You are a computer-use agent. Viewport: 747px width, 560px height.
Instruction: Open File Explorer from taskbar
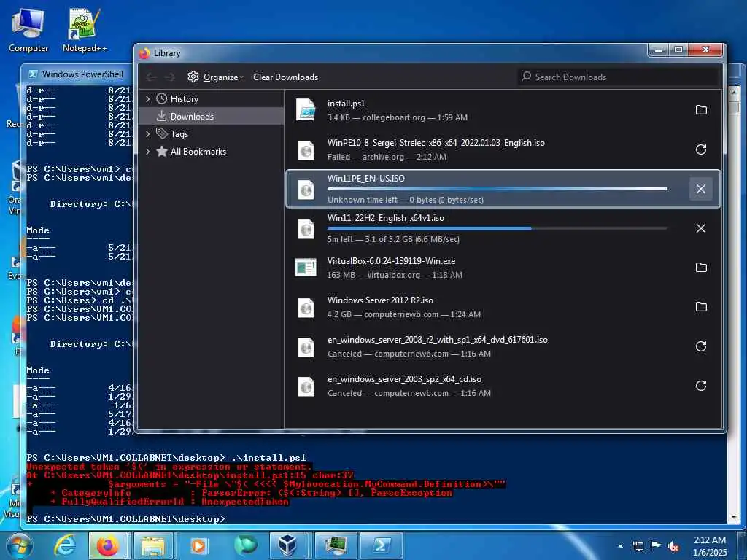pyautogui.click(x=153, y=545)
